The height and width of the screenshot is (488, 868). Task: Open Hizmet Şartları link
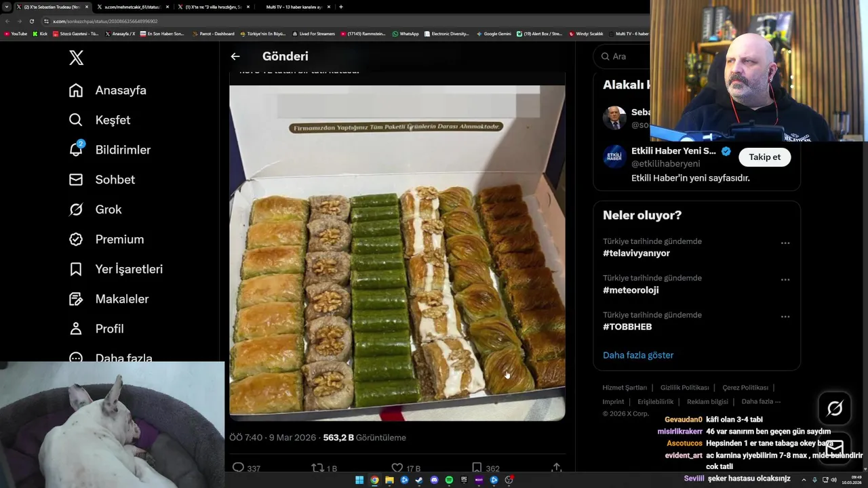[625, 388]
